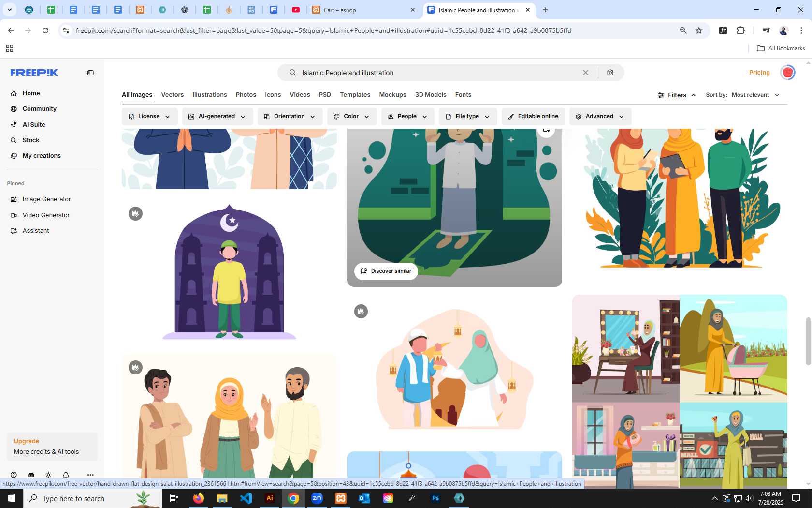This screenshot has height=508, width=812.
Task: Expand the AI-generated filter dropdown
Action: click(217, 117)
